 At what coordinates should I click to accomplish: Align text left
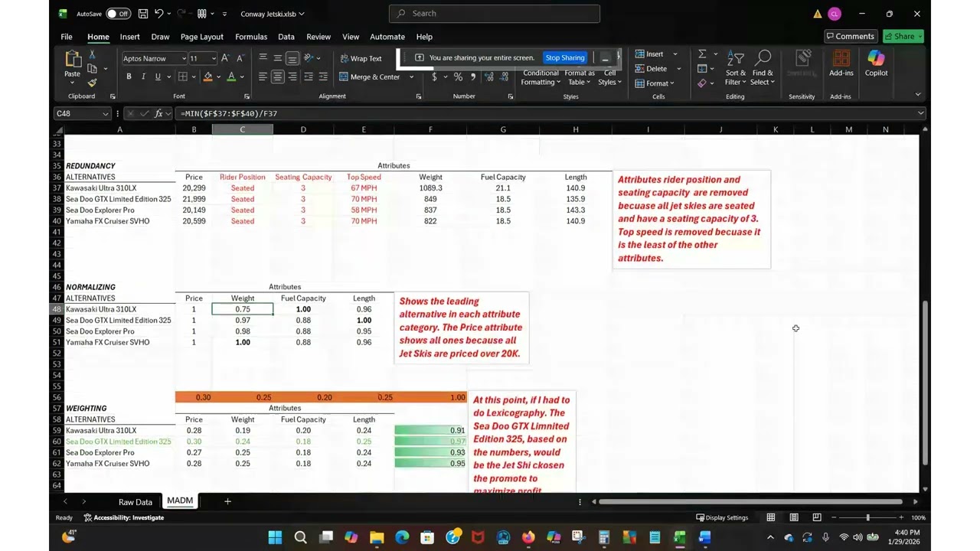tap(263, 77)
